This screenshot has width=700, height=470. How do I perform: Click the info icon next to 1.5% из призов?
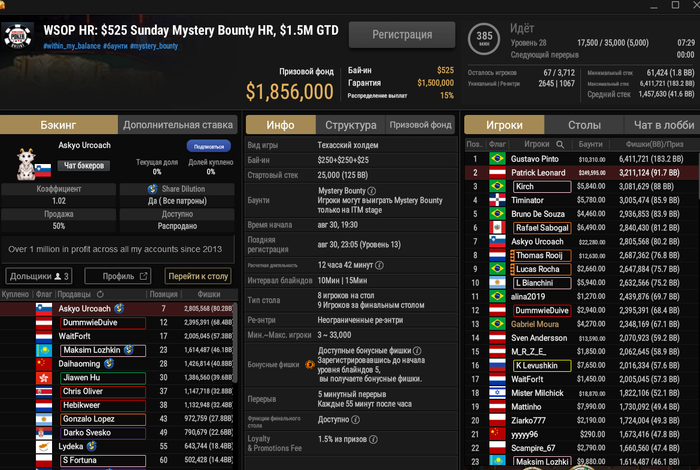point(373,439)
